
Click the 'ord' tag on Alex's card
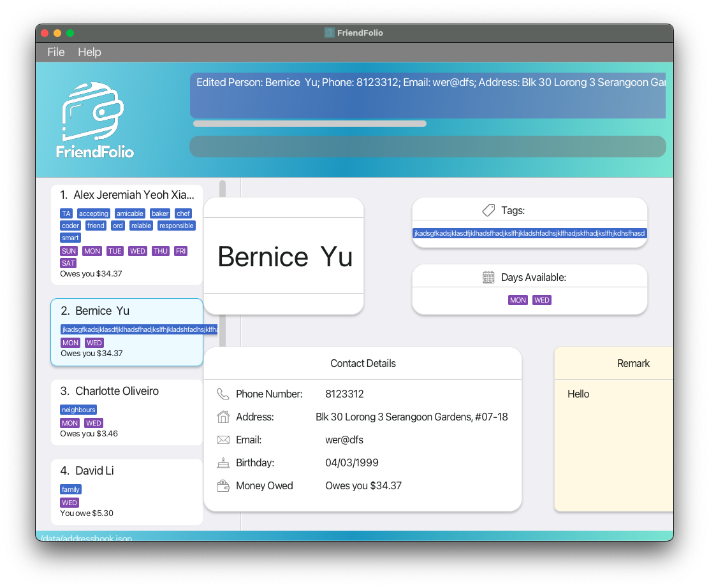click(x=118, y=226)
